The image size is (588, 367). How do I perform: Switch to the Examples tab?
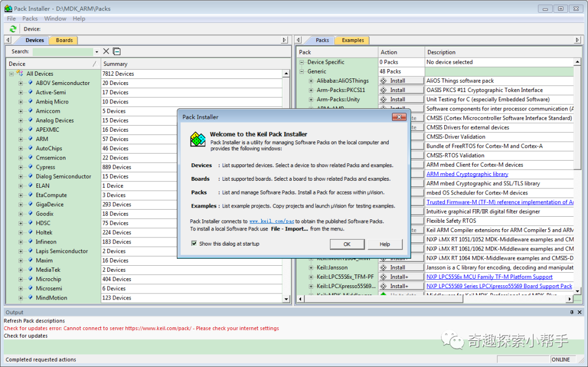(352, 40)
